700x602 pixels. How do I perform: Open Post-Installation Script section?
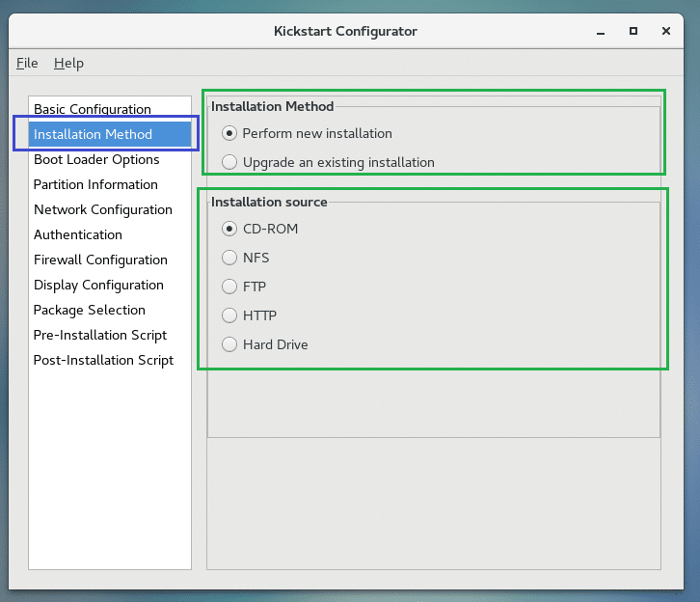coord(103,360)
